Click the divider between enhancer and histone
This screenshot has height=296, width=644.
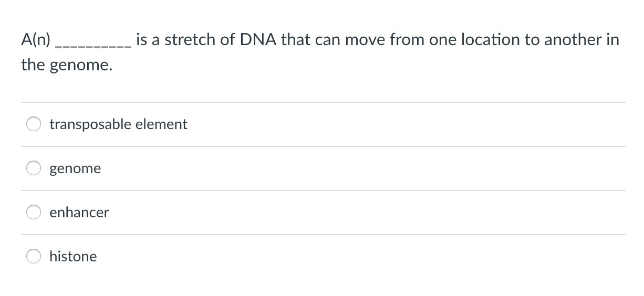323,235
